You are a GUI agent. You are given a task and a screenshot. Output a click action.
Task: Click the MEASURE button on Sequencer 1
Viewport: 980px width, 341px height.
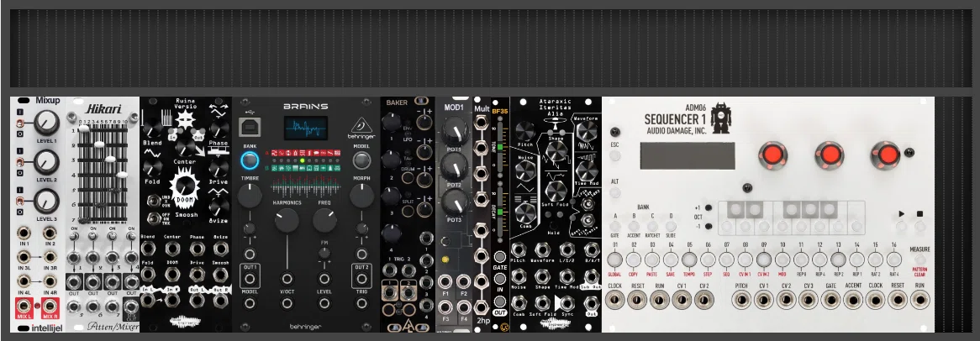pos(920,260)
